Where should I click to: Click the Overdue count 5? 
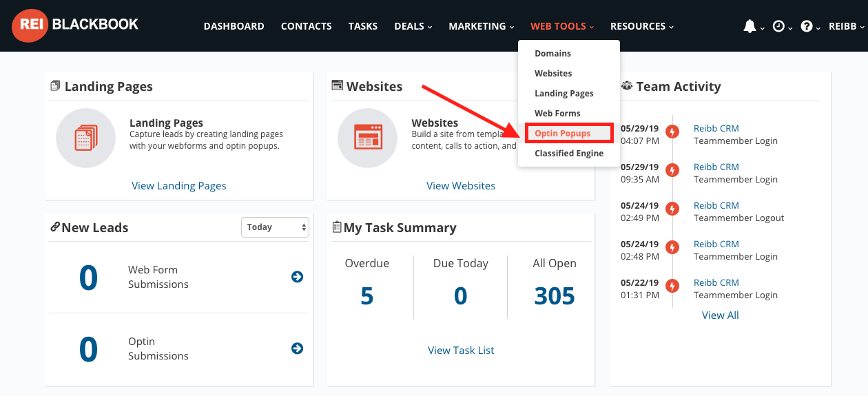367,296
